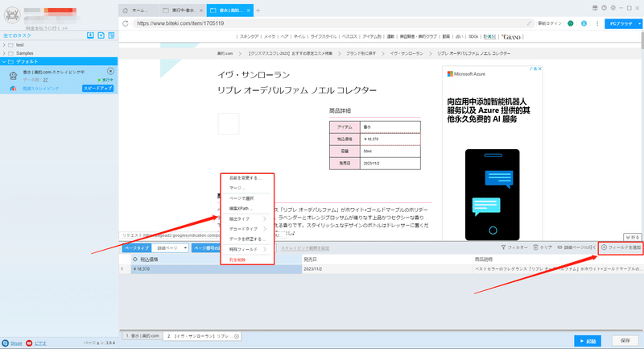Image resolution: width=644 pixels, height=349 pixels.
Task: Click the スピードアップ button
Action: tap(97, 89)
